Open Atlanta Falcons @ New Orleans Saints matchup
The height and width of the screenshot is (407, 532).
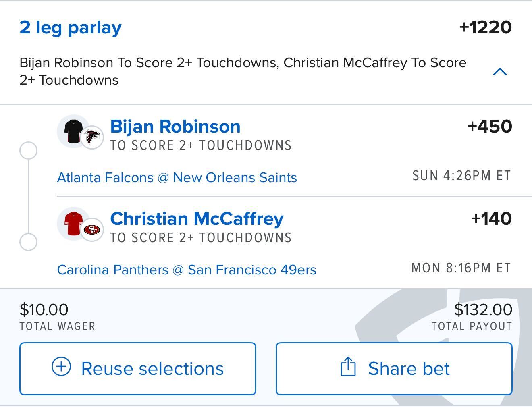pos(177,178)
